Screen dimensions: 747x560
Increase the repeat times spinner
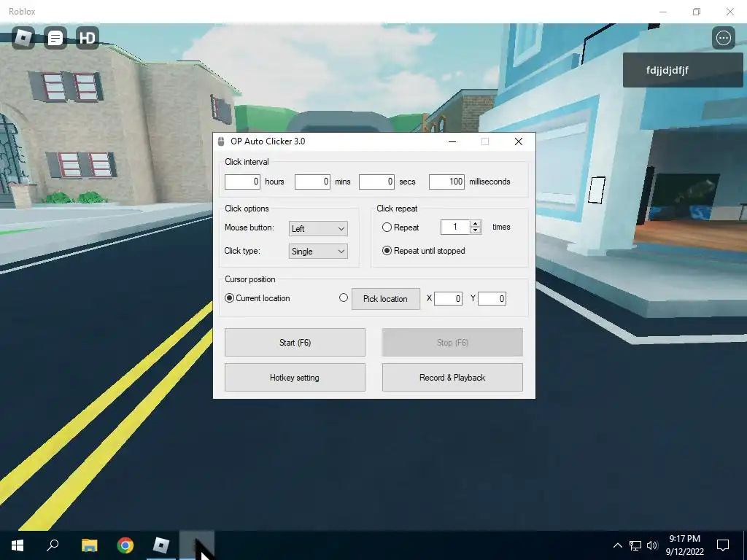tap(475, 224)
